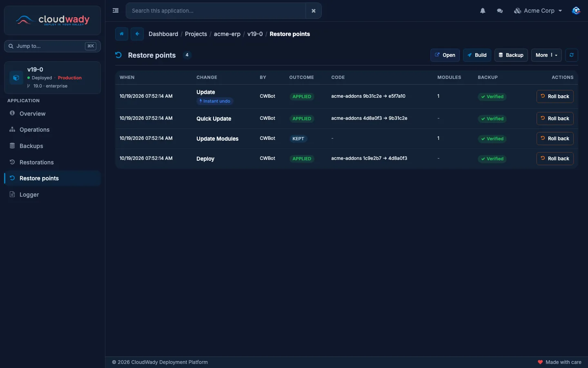Roll back the Update Modules restore point
The image size is (588, 368).
click(x=555, y=139)
